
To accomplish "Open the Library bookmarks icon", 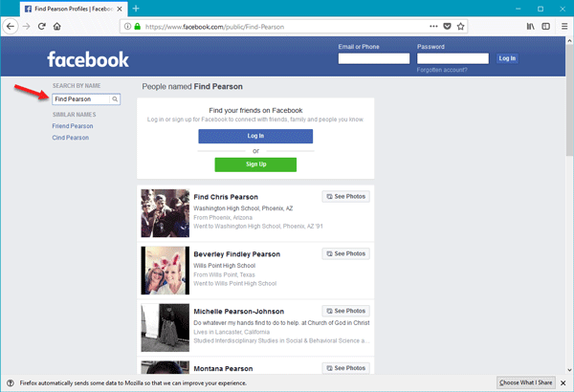I will pyautogui.click(x=519, y=27).
